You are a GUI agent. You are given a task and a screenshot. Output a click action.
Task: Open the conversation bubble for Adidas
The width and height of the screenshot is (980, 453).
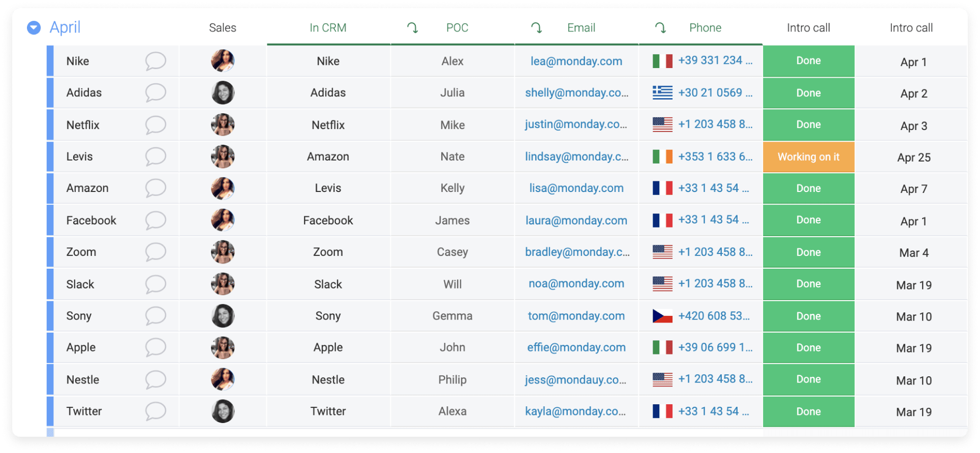click(156, 93)
